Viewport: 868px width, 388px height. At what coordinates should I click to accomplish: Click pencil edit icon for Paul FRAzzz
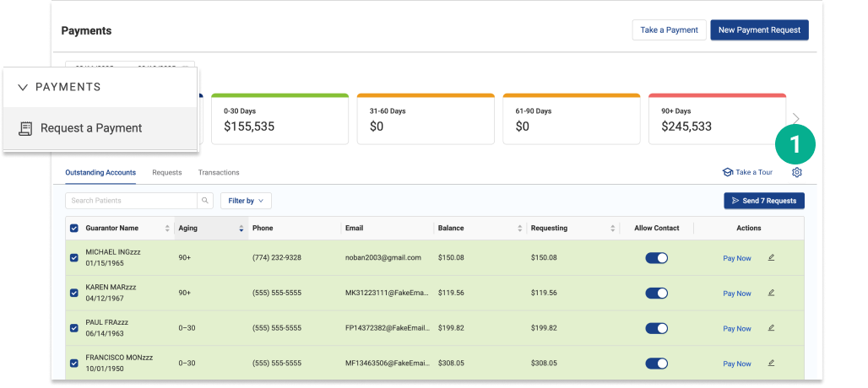pyautogui.click(x=771, y=328)
